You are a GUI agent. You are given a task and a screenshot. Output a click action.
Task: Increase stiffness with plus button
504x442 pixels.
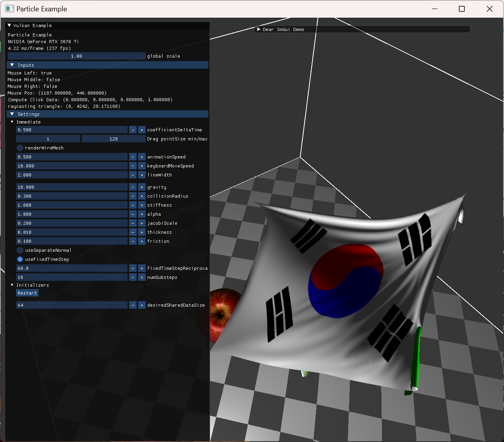142,205
